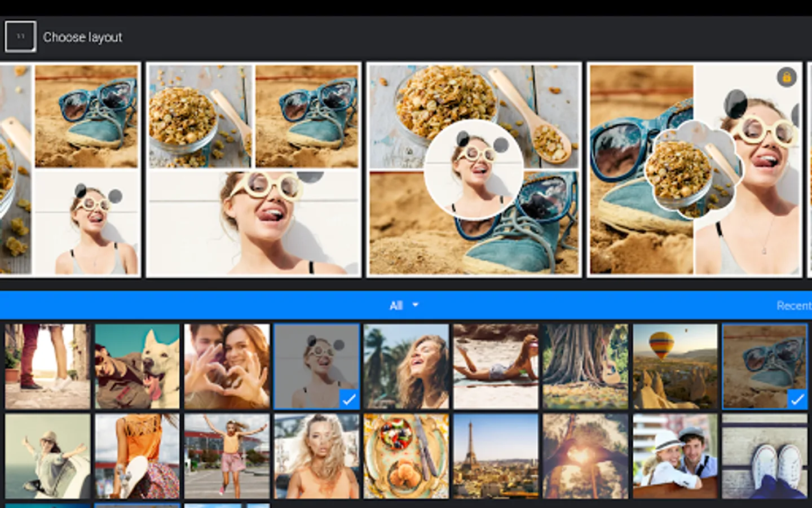Select the couple wearing hats photo
Viewport: 812px width, 508px height.
click(675, 456)
